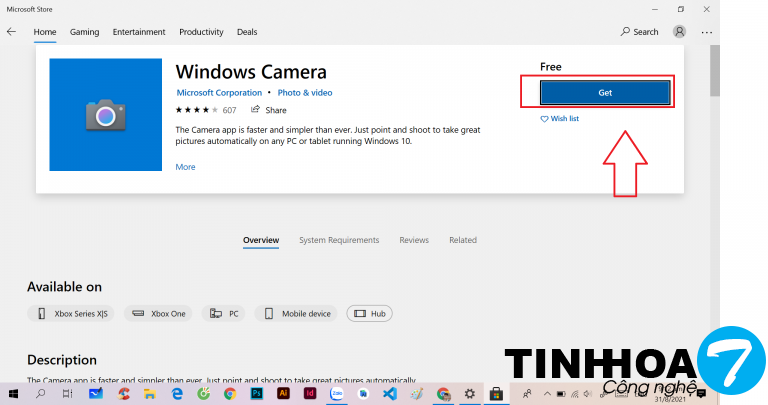Switch to the System Requirements tab

tap(339, 240)
